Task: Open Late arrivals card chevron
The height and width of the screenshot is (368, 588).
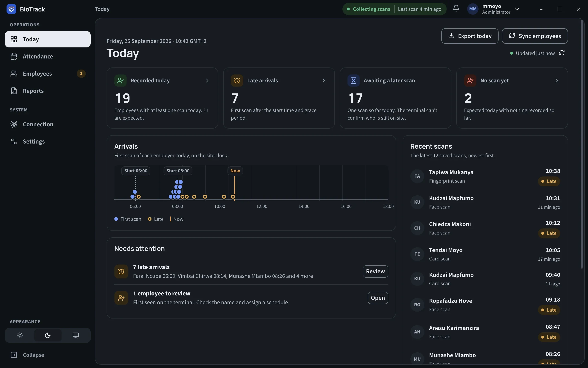Action: [324, 81]
